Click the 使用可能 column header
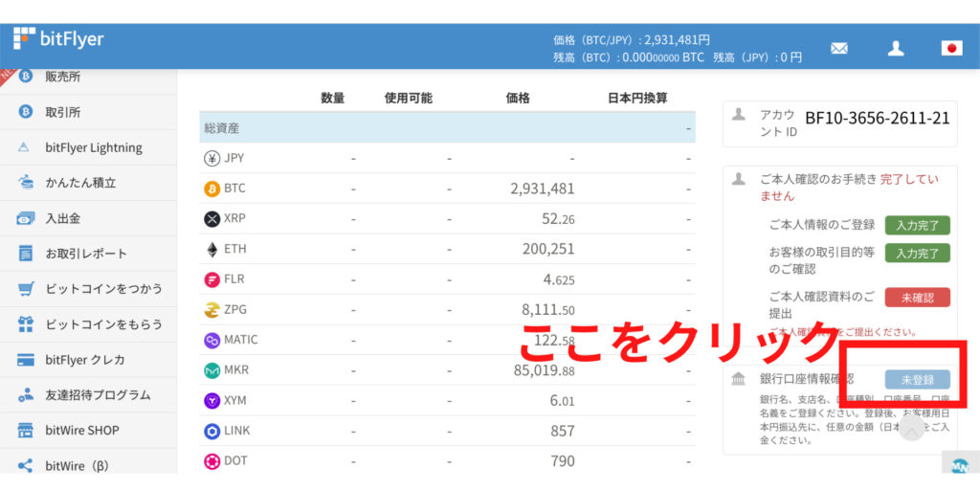 point(408,99)
